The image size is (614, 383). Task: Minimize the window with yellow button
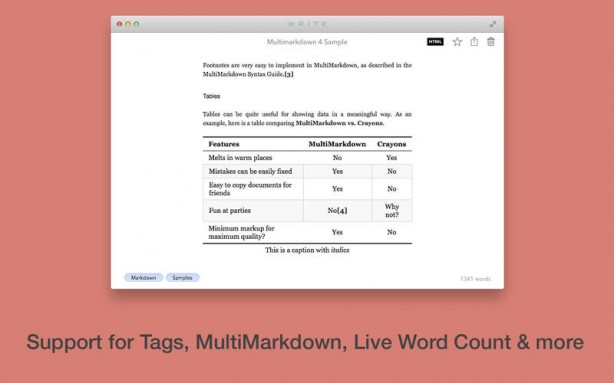pos(128,24)
